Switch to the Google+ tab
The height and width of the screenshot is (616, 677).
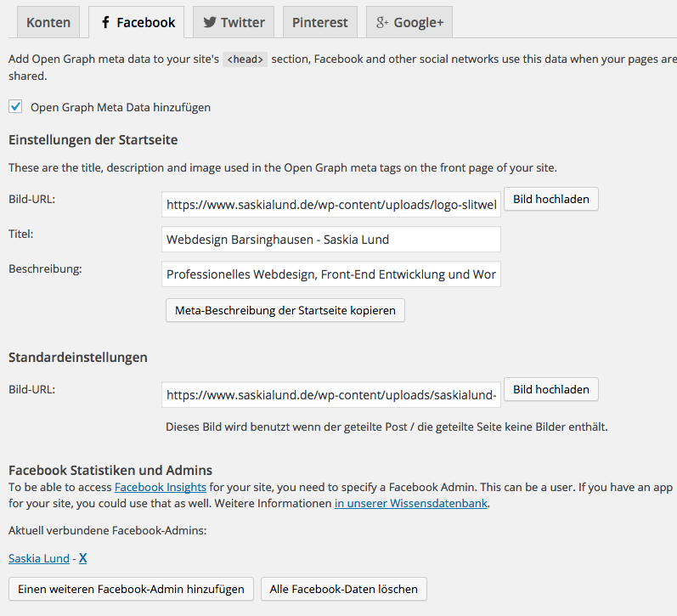pyautogui.click(x=418, y=23)
